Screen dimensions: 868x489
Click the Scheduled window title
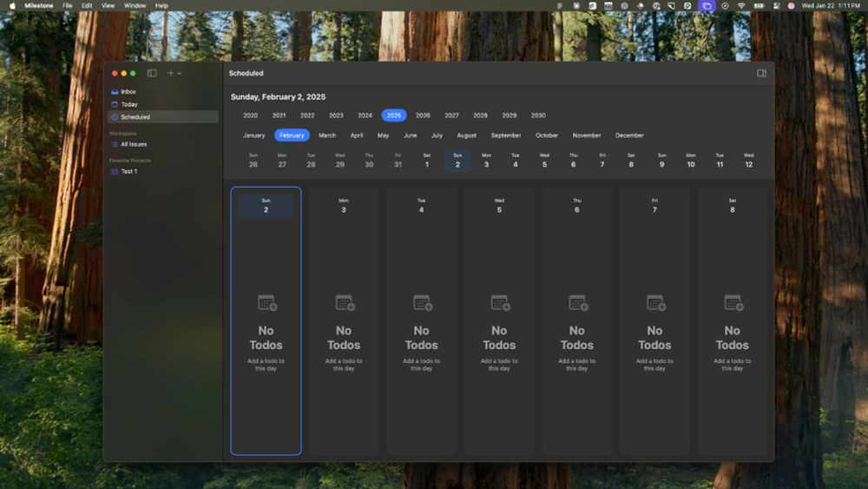pyautogui.click(x=247, y=73)
